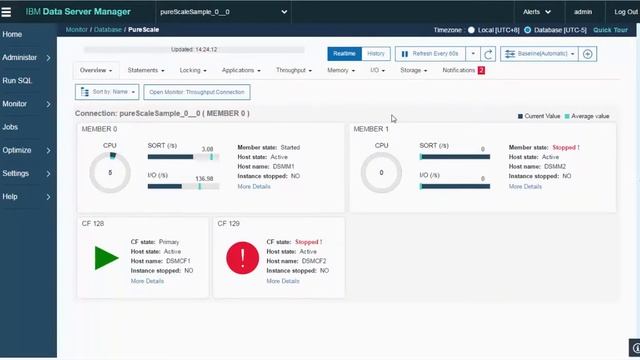This screenshot has height=360, width=640.
Task: Click MEMBER 1 SORT (/s) bar
Action: click(455, 157)
